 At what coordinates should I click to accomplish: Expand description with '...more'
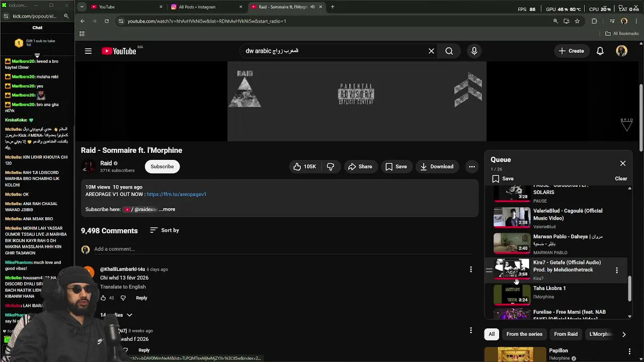tap(167, 209)
